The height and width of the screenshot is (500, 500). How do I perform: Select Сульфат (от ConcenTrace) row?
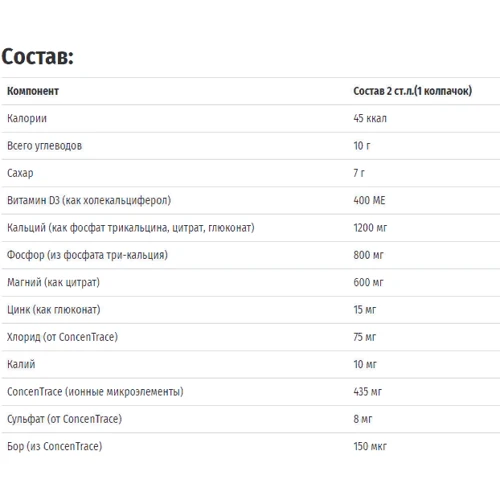point(251,419)
